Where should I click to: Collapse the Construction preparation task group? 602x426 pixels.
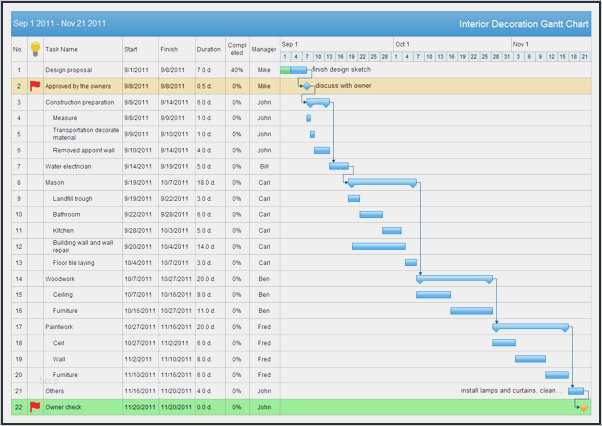(x=41, y=102)
